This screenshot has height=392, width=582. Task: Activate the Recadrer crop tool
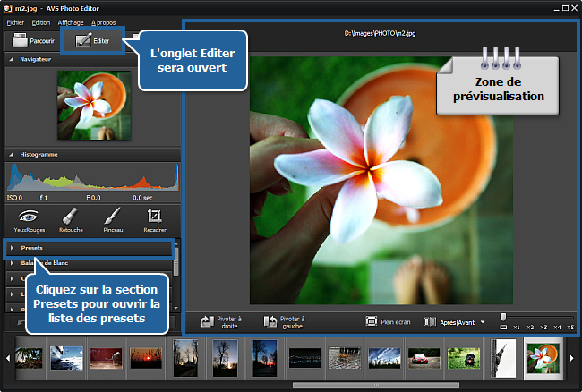tap(154, 219)
